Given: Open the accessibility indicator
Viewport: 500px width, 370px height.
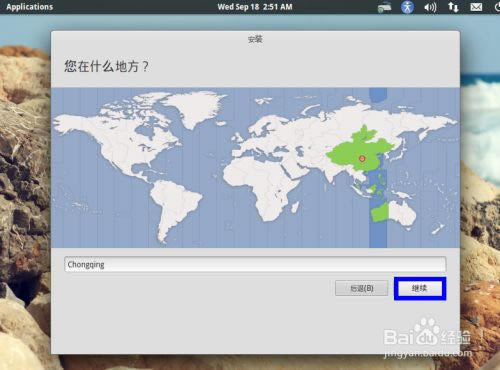Looking at the screenshot, I should point(407,7).
